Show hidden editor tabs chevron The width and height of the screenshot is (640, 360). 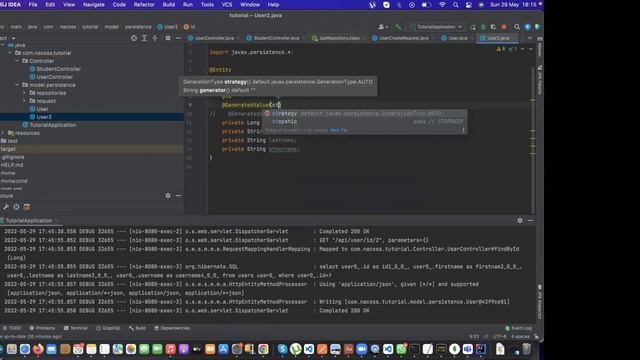click(x=530, y=38)
